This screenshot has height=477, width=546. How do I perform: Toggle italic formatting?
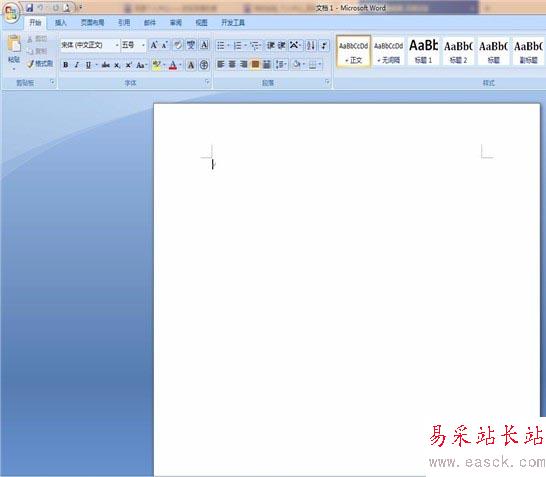click(x=77, y=65)
